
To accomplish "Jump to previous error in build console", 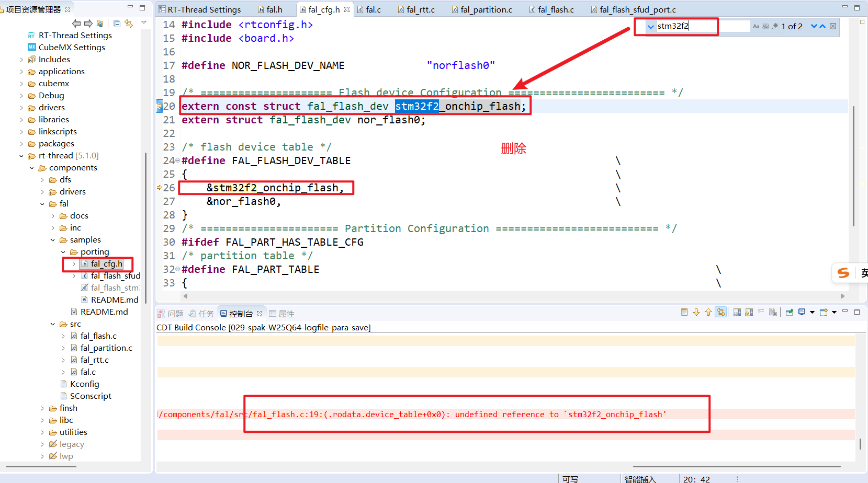I will tap(708, 312).
